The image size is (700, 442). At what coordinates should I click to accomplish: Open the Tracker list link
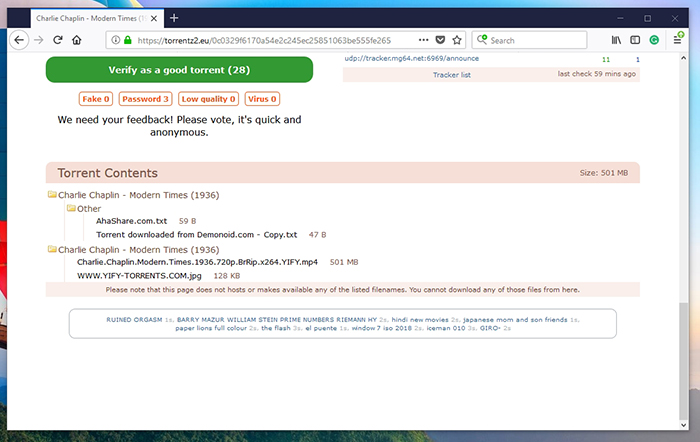(451, 75)
